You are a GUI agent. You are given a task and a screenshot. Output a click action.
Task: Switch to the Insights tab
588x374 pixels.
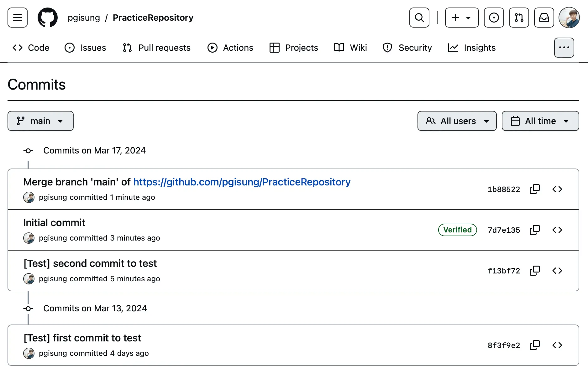[x=472, y=48]
